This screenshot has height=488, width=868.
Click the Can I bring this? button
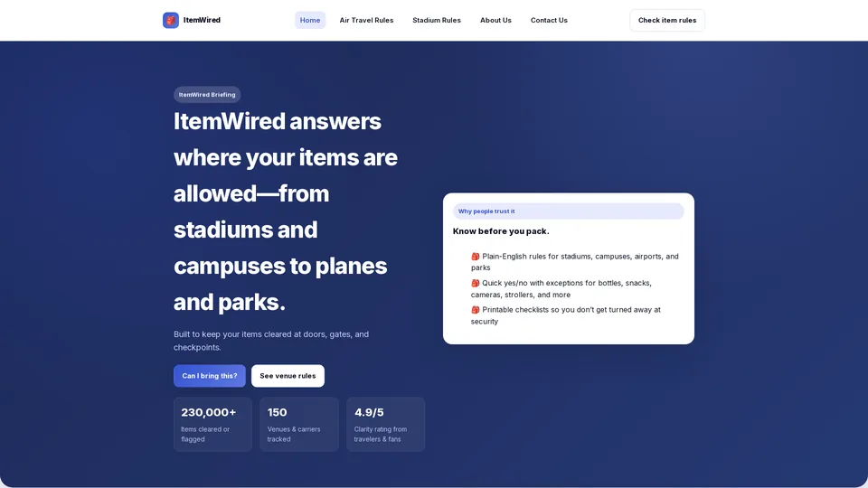[209, 376]
